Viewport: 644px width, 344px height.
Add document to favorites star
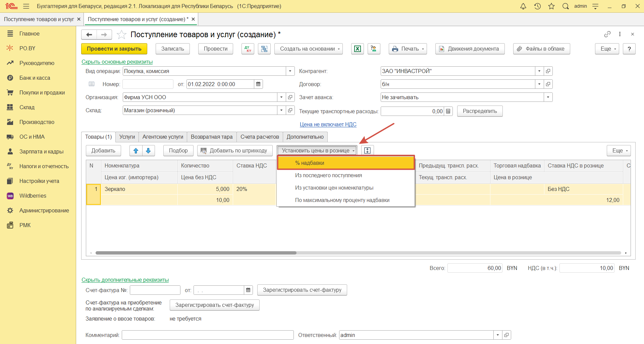[x=121, y=35]
